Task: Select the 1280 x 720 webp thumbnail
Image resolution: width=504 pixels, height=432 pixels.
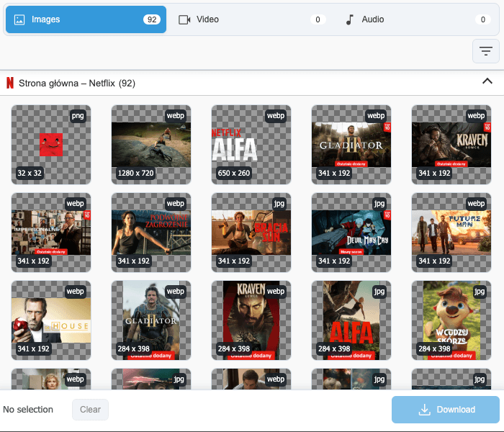Action: (x=151, y=145)
